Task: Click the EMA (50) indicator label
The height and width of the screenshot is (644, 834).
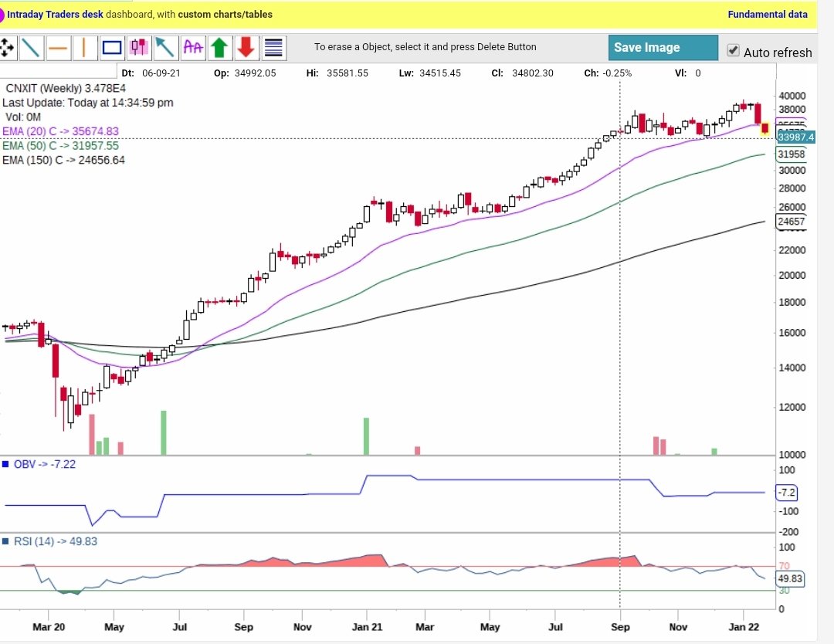Action: pos(61,146)
